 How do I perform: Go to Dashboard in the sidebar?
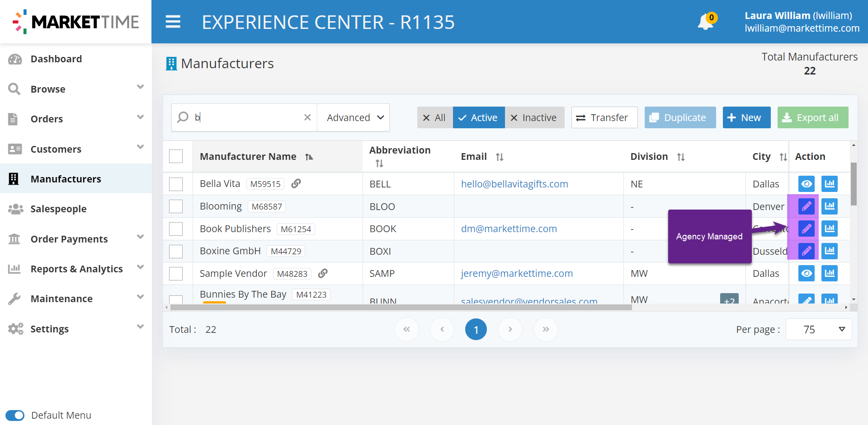[56, 59]
